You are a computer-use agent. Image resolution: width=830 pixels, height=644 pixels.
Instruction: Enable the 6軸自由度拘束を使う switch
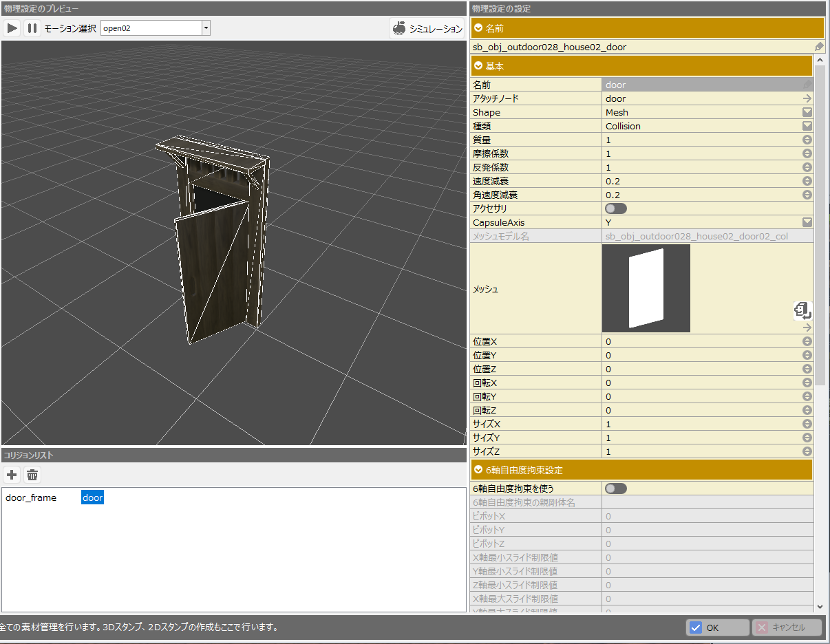coord(615,489)
